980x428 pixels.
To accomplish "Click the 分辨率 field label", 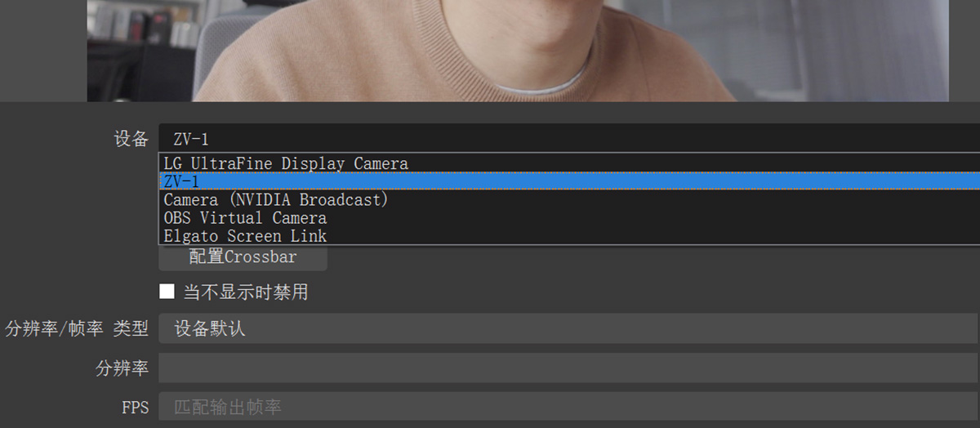I will [122, 368].
